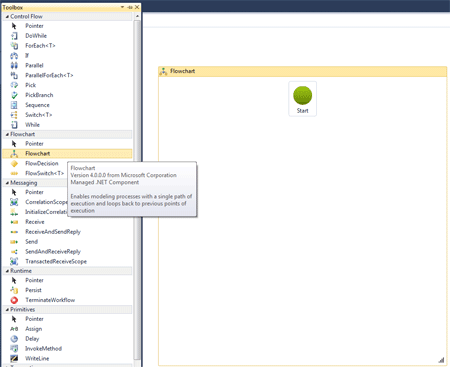Viewport: 450px width, 367px height.
Task: Choose the Delay clock icon
Action: click(x=14, y=339)
